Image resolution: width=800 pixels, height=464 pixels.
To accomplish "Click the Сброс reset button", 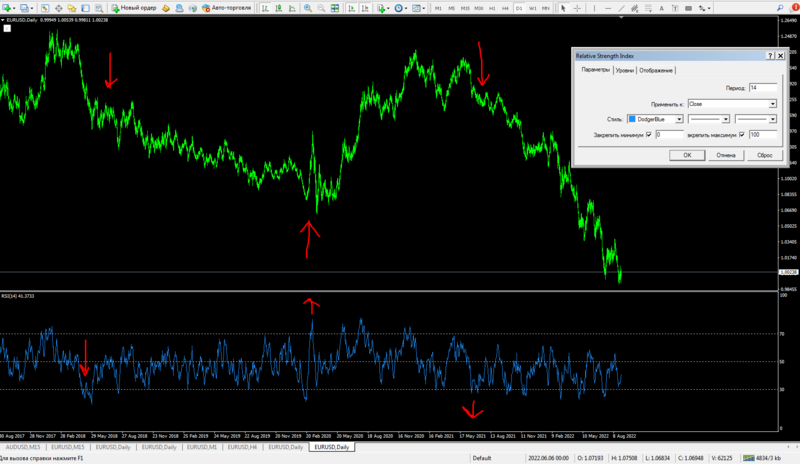I will (x=764, y=155).
